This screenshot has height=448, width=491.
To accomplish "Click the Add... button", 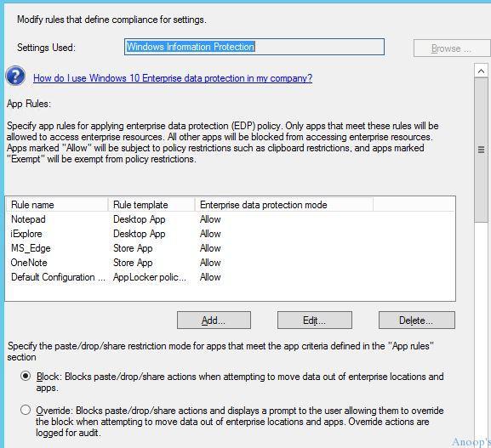I will (x=214, y=320).
